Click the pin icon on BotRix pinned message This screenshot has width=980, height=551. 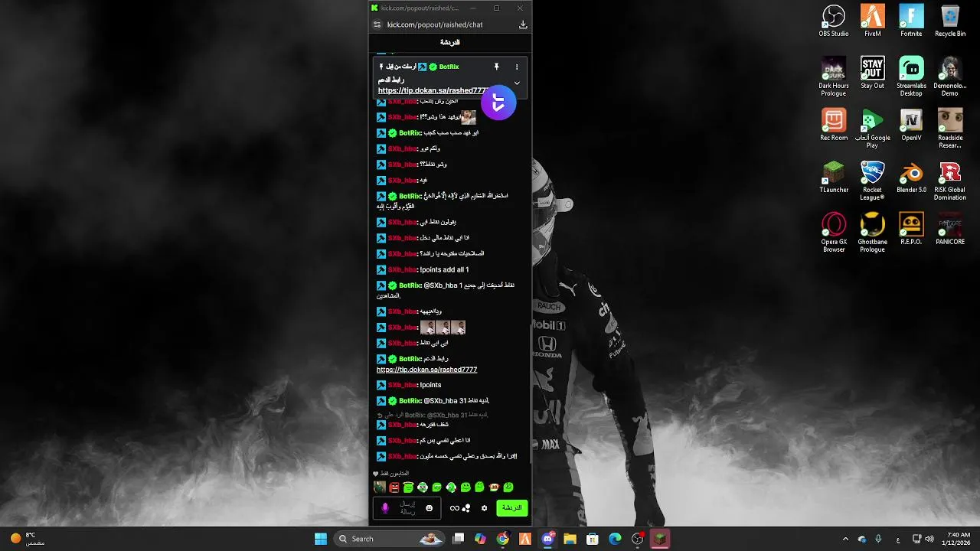coord(496,67)
